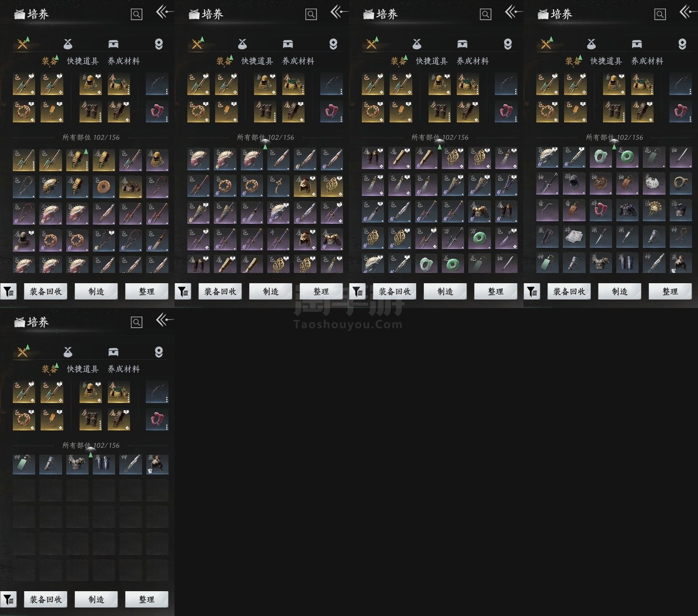The image size is (698, 616).
Task: Select the pouch category icon in empty-slots panel
Action: pyautogui.click(x=68, y=352)
